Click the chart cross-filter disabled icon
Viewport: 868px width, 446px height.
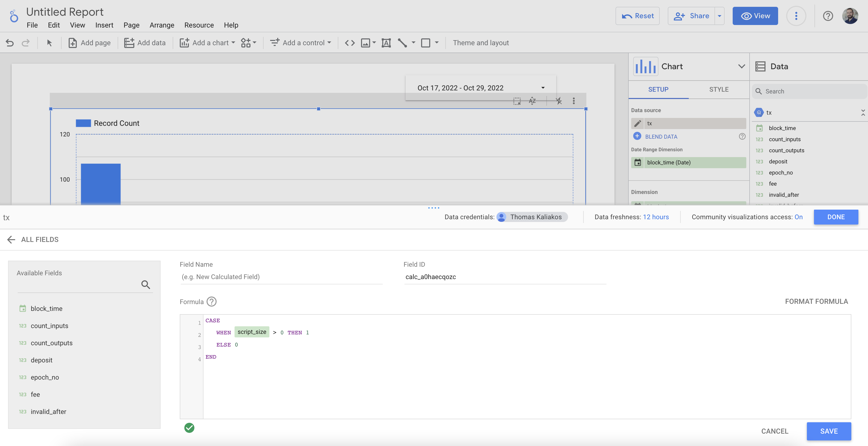click(x=559, y=101)
